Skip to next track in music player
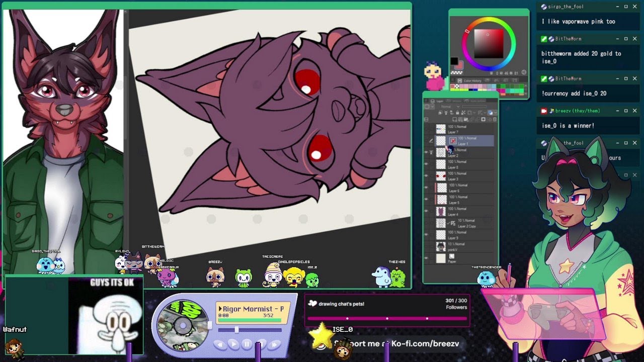644x362 pixels. tap(274, 344)
